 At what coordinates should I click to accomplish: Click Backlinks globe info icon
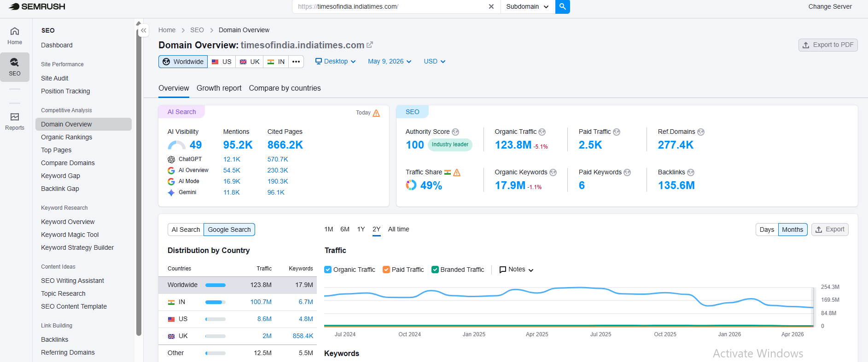691,172
